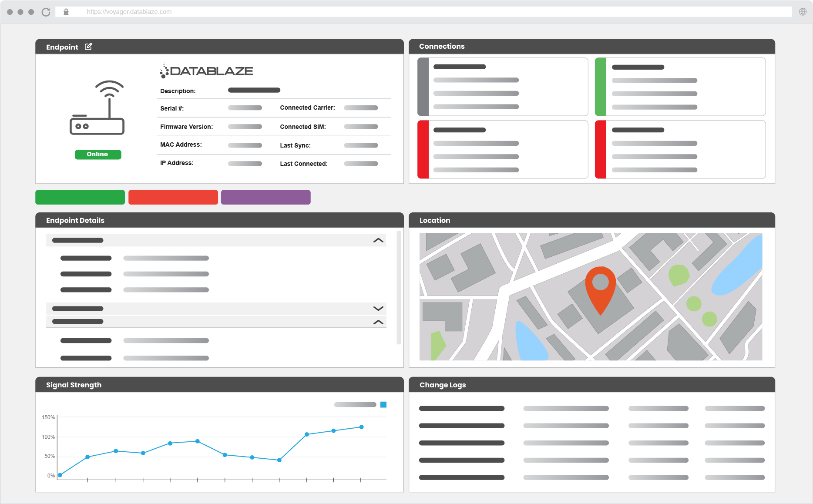Collapse the first Endpoint Details section

pyautogui.click(x=378, y=240)
